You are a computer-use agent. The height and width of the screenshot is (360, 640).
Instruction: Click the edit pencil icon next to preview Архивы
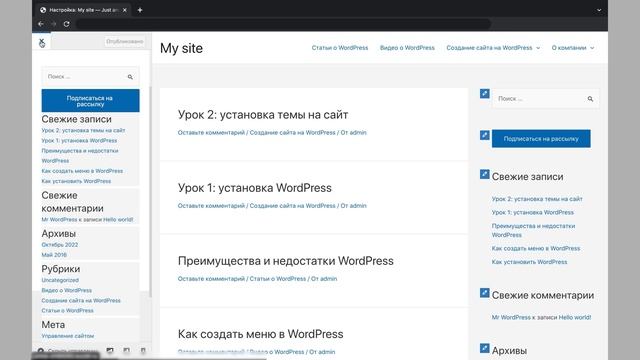[x=484, y=348]
